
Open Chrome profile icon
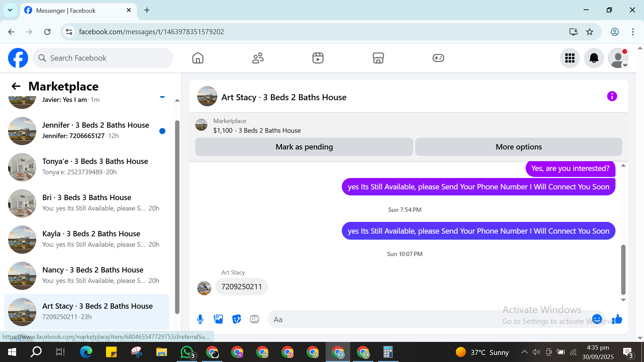click(615, 32)
